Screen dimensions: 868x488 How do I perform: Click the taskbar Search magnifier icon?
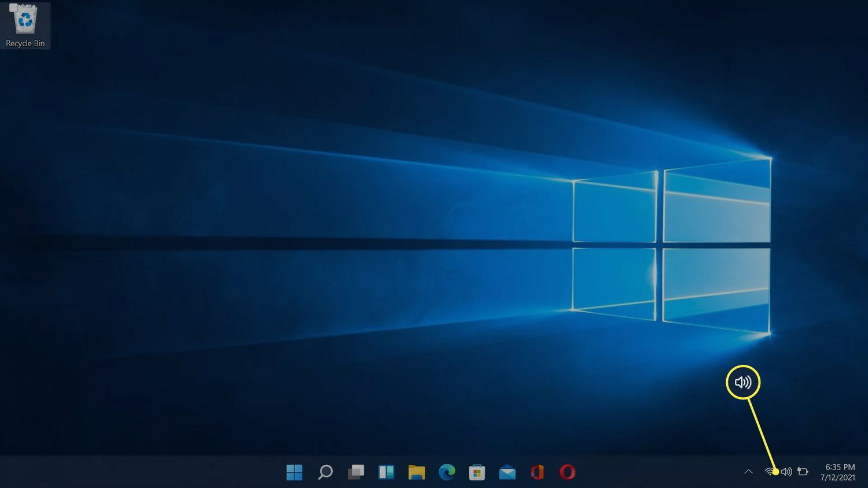(325, 472)
